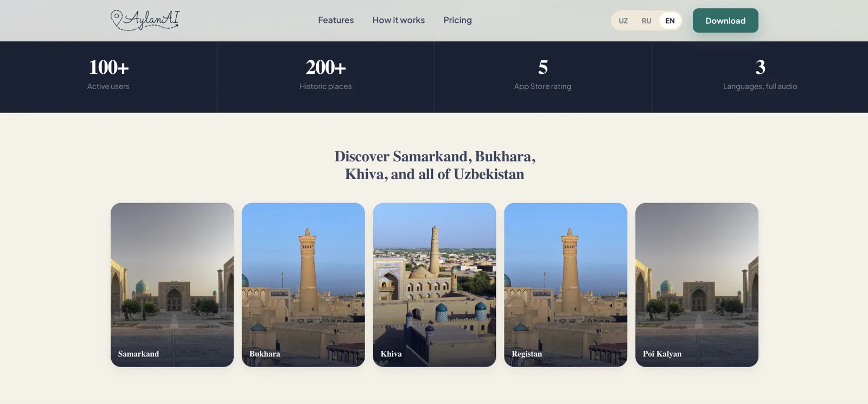
Task: Open the Features nav link
Action: [336, 20]
